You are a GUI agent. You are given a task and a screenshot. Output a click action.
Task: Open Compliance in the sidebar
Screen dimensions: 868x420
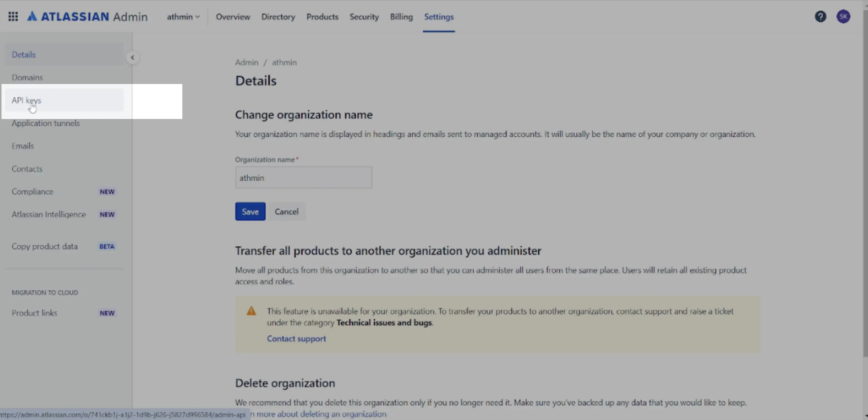[x=64, y=191]
